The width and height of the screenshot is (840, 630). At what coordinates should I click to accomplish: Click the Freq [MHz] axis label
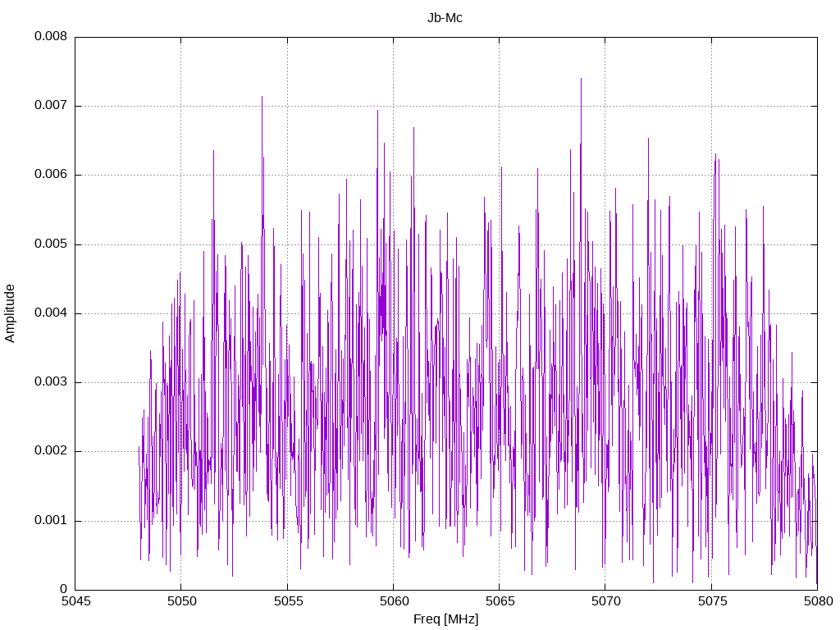pos(445,619)
